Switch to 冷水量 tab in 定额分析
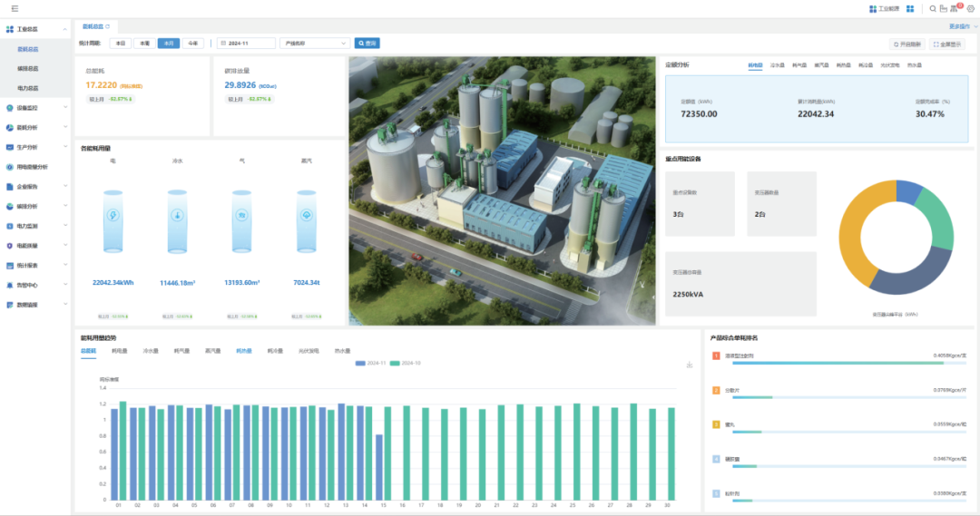This screenshot has height=516, width=980. coord(778,65)
